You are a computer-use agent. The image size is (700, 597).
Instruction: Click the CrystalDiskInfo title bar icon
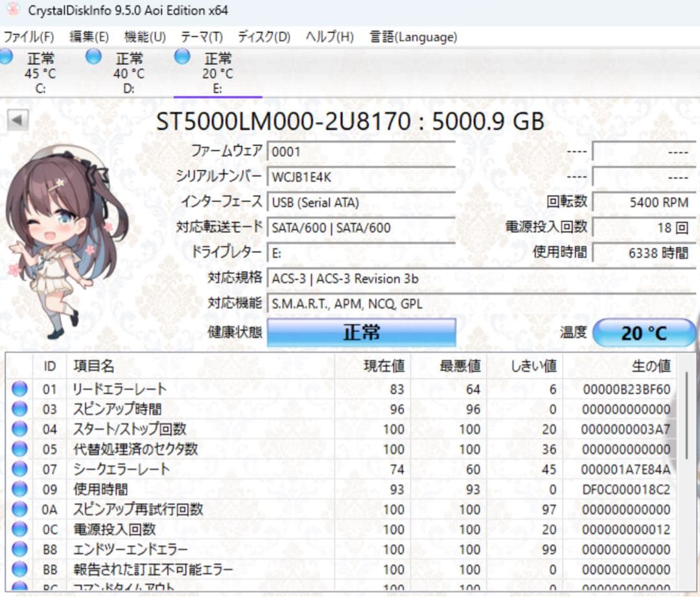tap(14, 10)
